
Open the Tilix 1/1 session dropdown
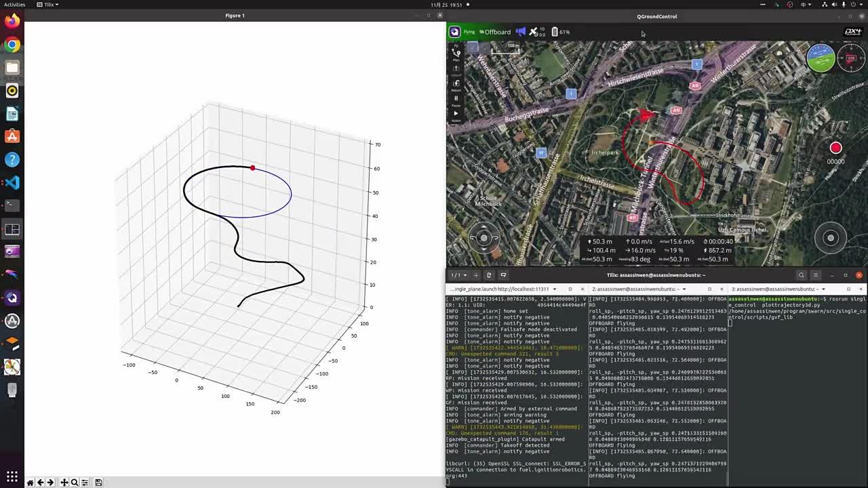tap(459, 275)
